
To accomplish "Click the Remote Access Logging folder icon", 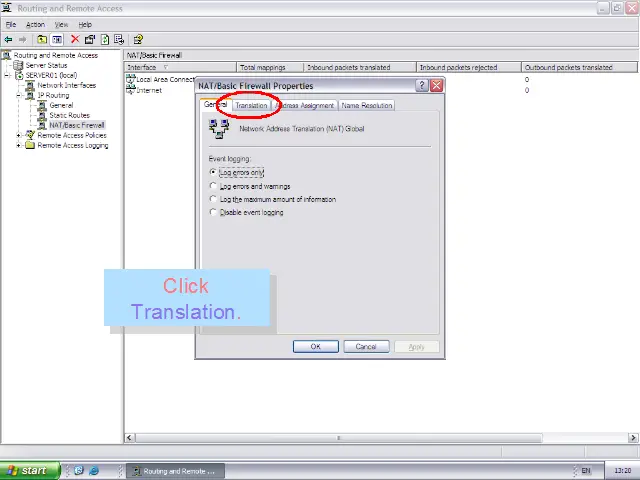I will coord(30,145).
